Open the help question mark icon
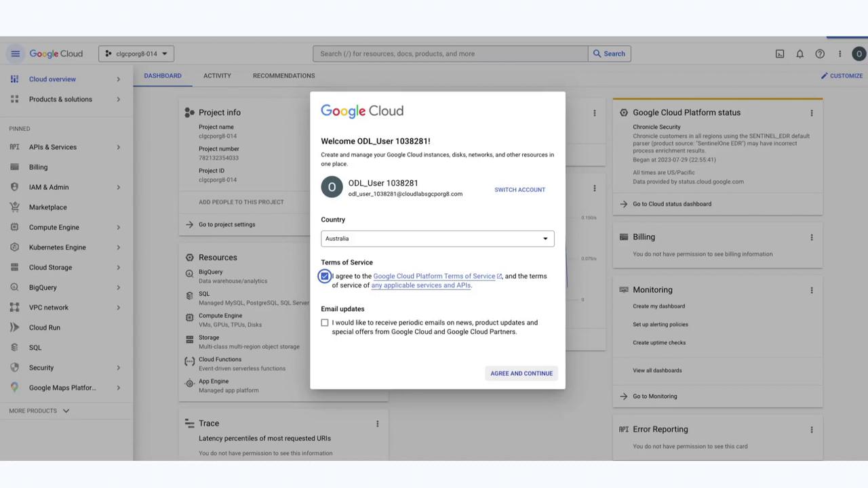This screenshot has width=868, height=488. coord(820,54)
